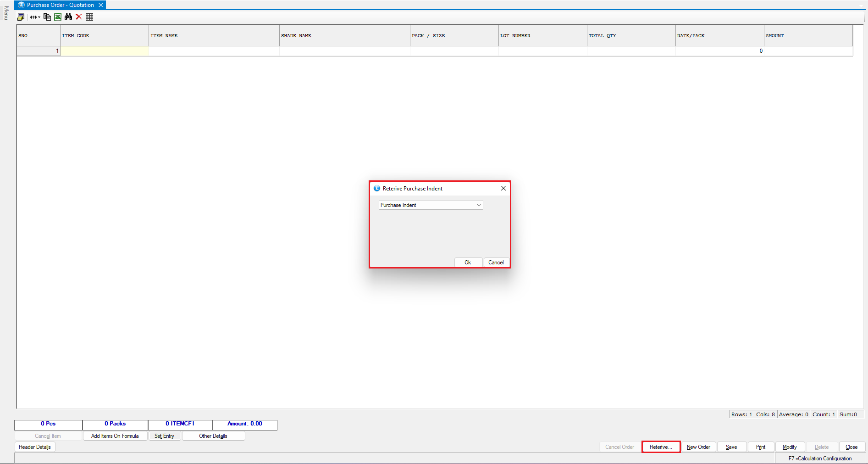Click the Excel export icon
The height and width of the screenshot is (464, 868).
(58, 17)
